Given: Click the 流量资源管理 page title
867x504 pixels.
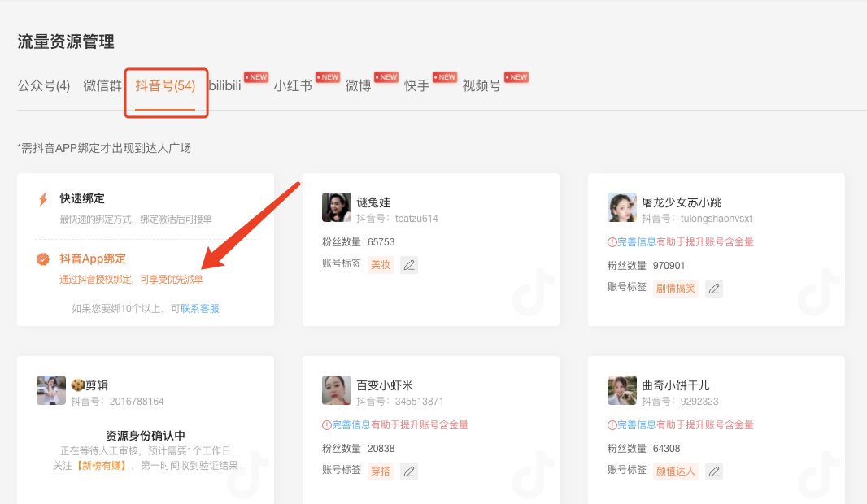Looking at the screenshot, I should pos(66,42).
